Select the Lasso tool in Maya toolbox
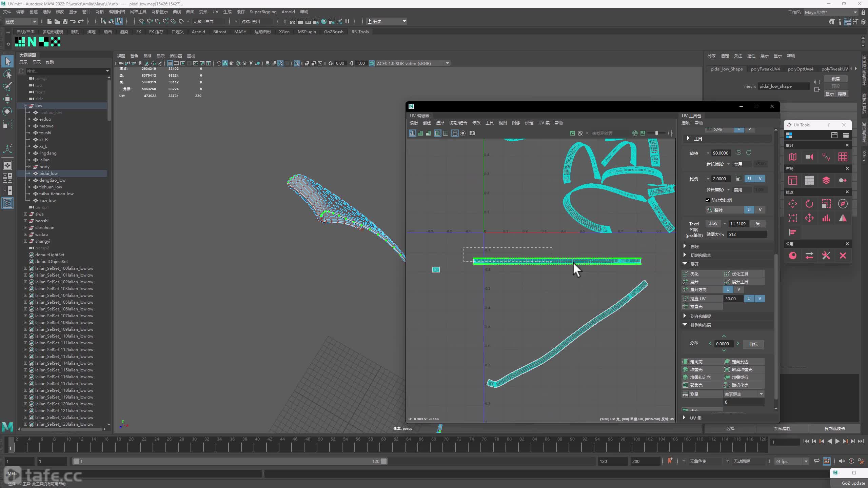The image size is (868, 488). click(7, 74)
